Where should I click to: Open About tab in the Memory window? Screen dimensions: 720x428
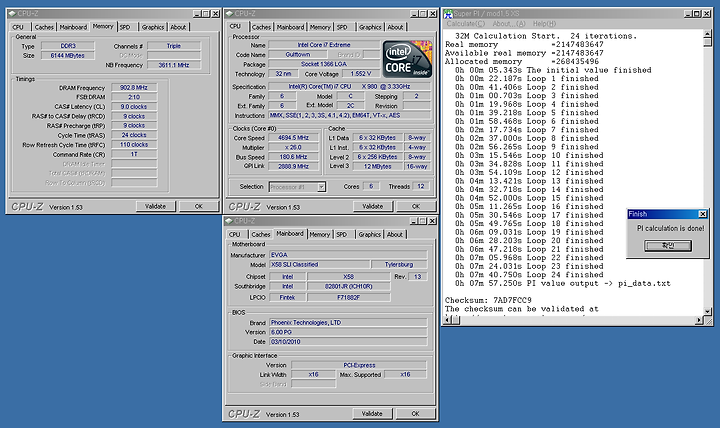[x=178, y=27]
